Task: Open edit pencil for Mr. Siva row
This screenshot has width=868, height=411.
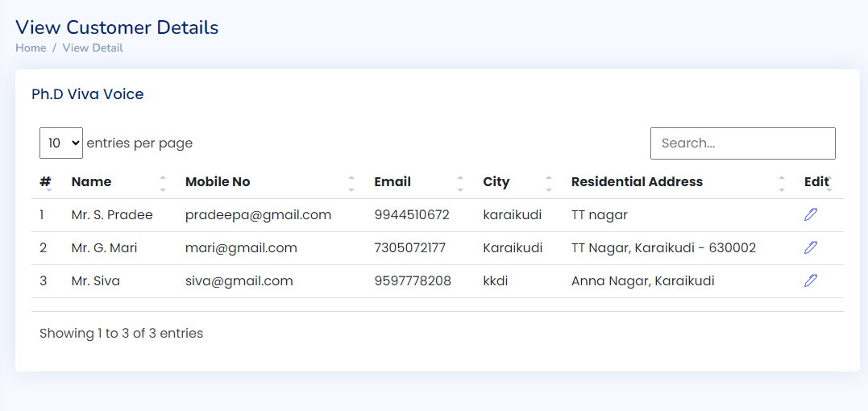Action: coord(811,280)
